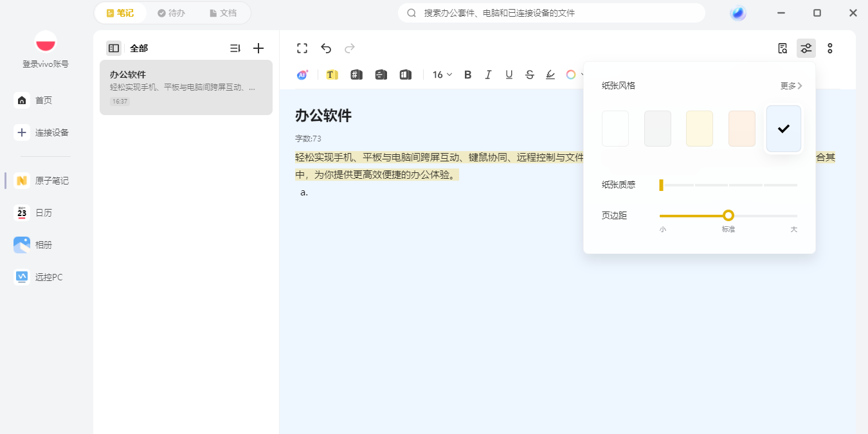Open the search-in-note icon
868x434 pixels.
pyautogui.click(x=782, y=48)
